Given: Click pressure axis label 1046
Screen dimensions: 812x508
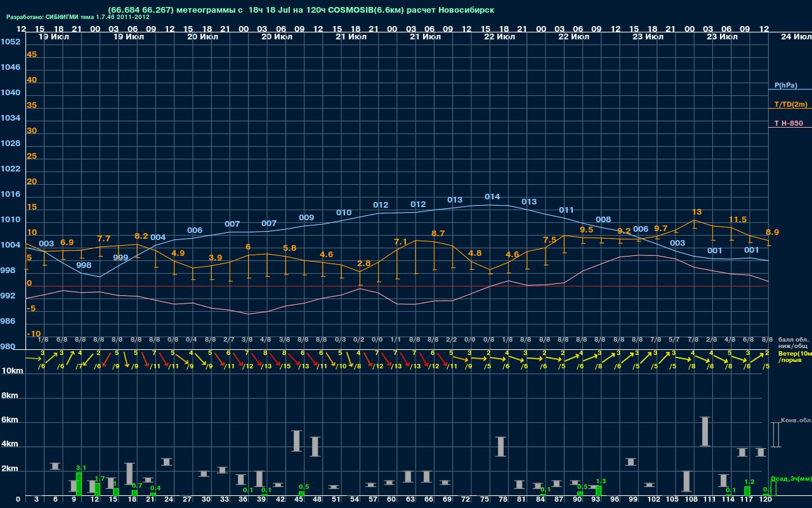Looking at the screenshot, I should click(10, 67).
